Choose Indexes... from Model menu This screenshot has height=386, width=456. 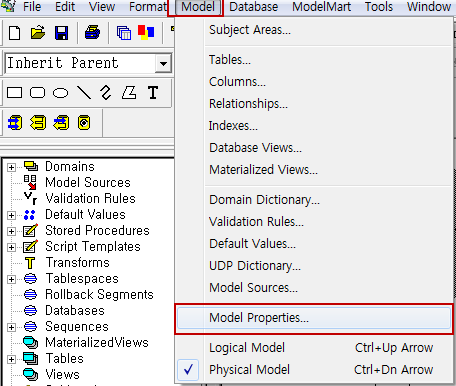[x=313, y=126]
